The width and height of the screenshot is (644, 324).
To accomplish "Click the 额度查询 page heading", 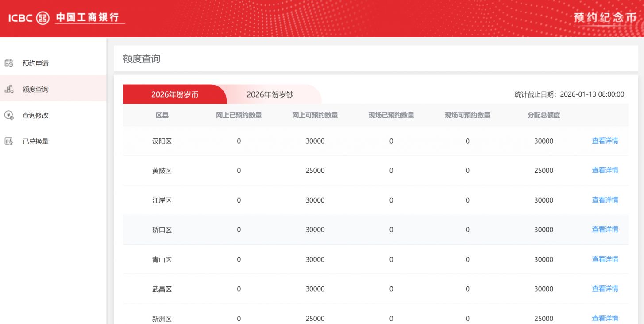I will click(142, 59).
